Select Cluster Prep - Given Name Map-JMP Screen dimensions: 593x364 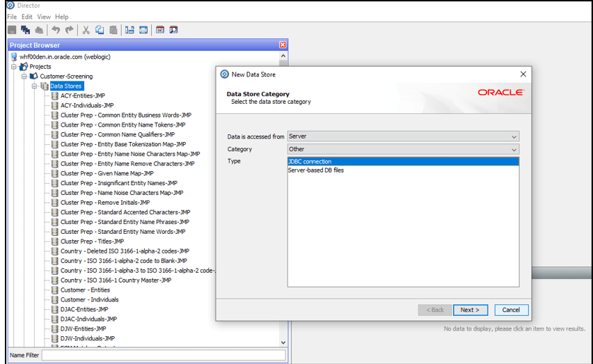pyautogui.click(x=107, y=173)
